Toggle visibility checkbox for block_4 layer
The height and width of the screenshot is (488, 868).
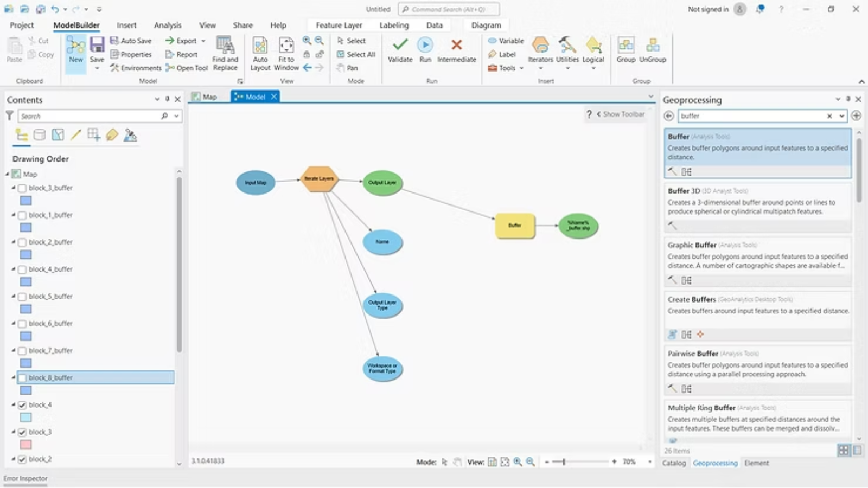22,404
